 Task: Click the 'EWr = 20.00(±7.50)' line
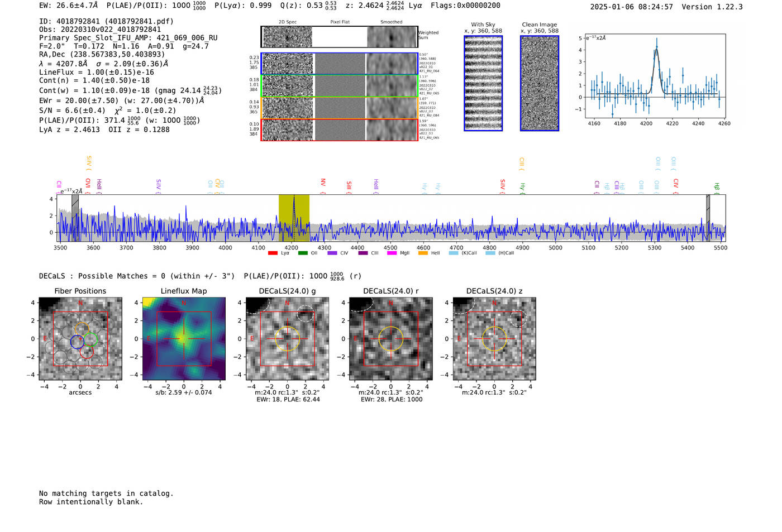pos(79,101)
